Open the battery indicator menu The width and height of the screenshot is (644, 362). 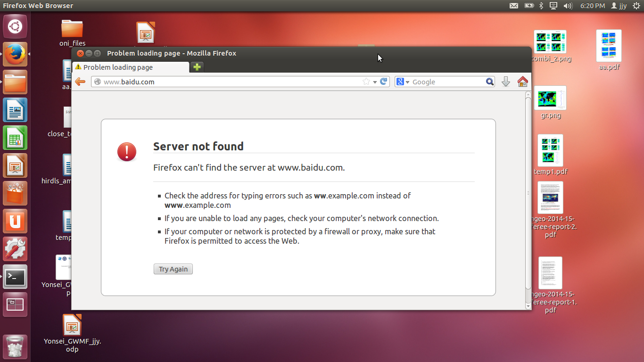click(529, 6)
